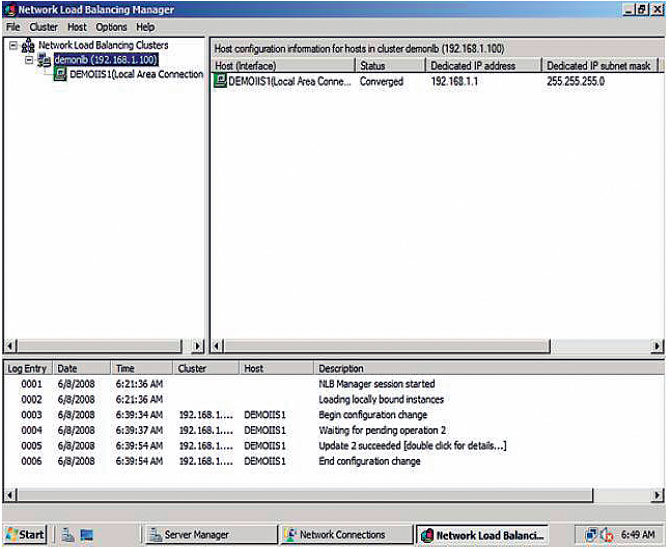Screen dimensions: 669x549
Task: Click the security alert tray icon
Action: tap(606, 535)
